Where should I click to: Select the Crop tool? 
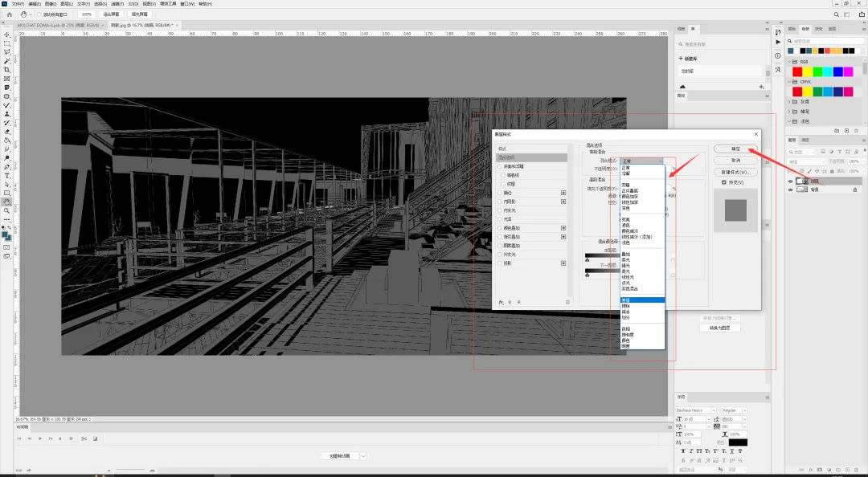tap(7, 70)
